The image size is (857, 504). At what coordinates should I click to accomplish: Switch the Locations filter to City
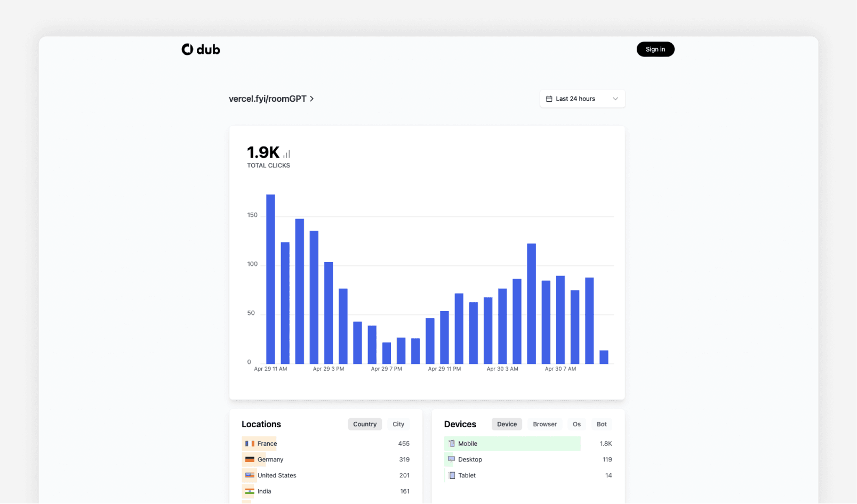coord(398,424)
